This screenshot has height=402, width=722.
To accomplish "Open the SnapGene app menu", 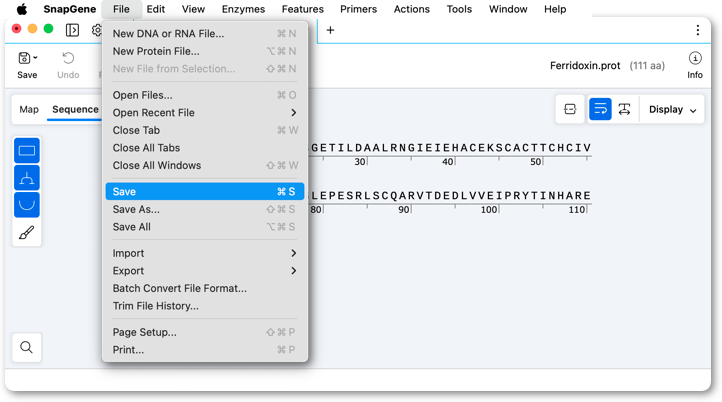I will [x=70, y=9].
